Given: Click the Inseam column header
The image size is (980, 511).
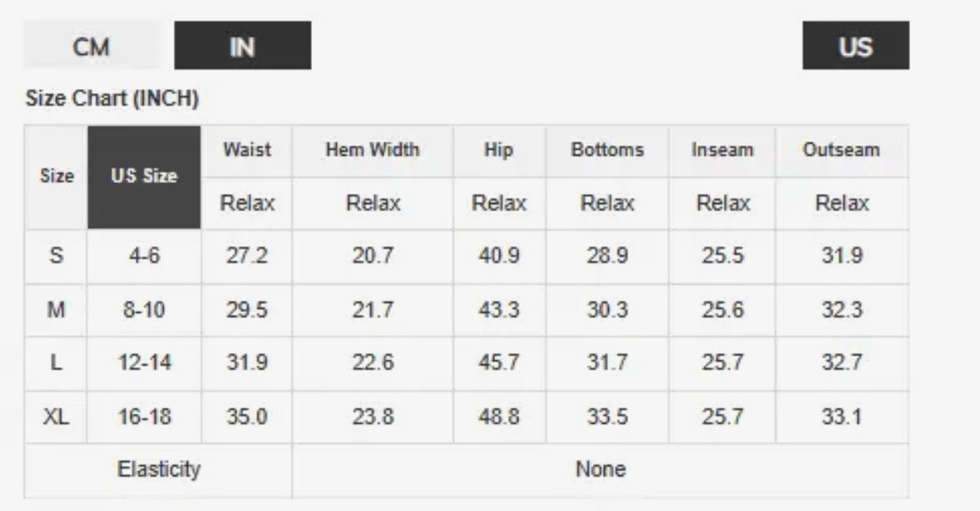Looking at the screenshot, I should point(722,151).
